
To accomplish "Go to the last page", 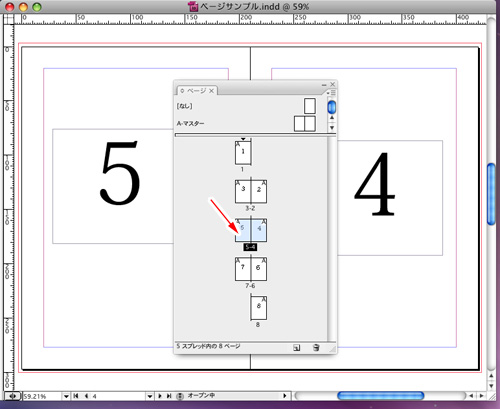I will click(x=169, y=396).
